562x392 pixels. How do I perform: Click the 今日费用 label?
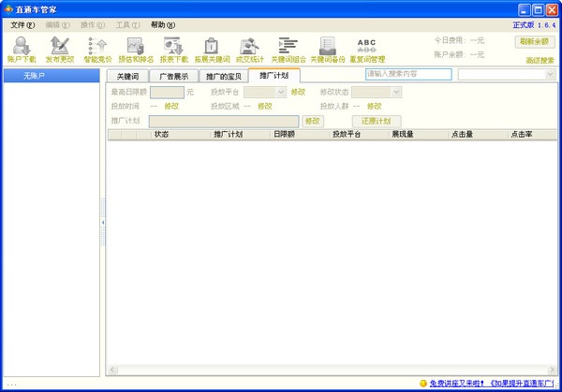[449, 40]
